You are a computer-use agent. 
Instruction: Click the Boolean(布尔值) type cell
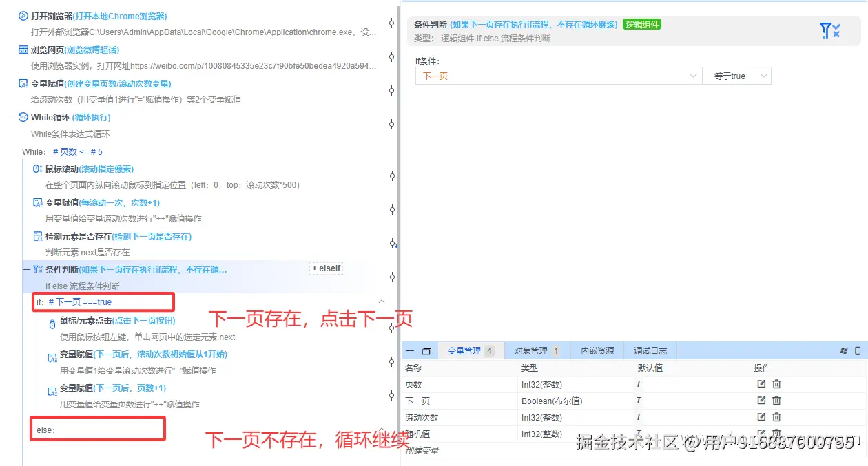552,401
